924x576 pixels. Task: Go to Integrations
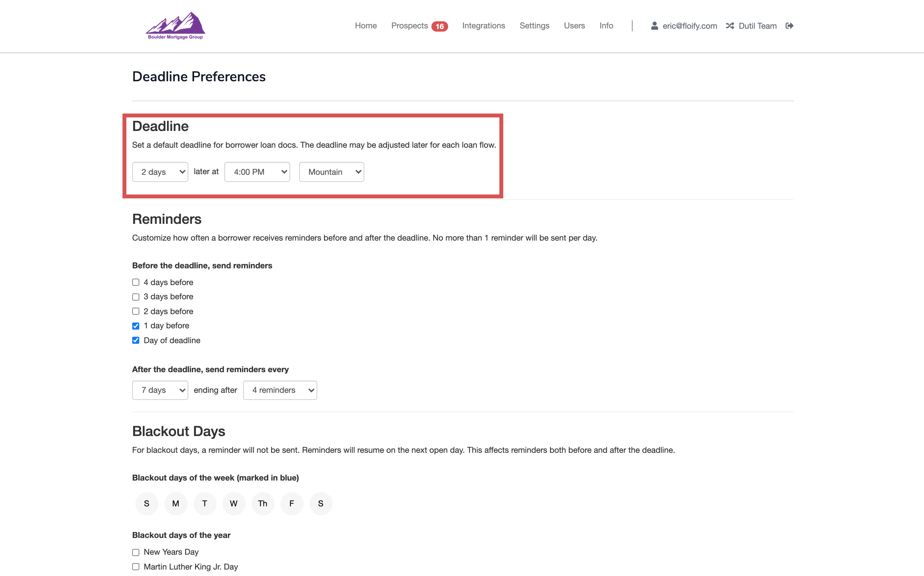coord(484,25)
